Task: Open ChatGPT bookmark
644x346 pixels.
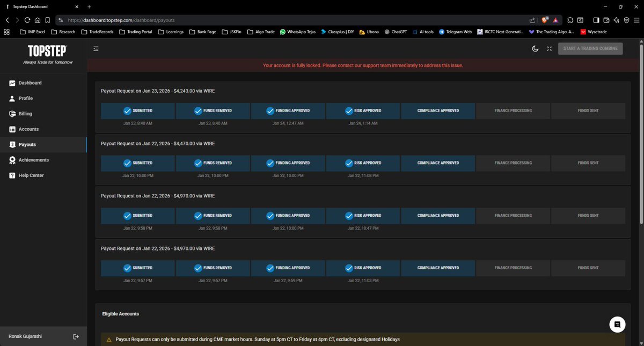Action: point(396,32)
